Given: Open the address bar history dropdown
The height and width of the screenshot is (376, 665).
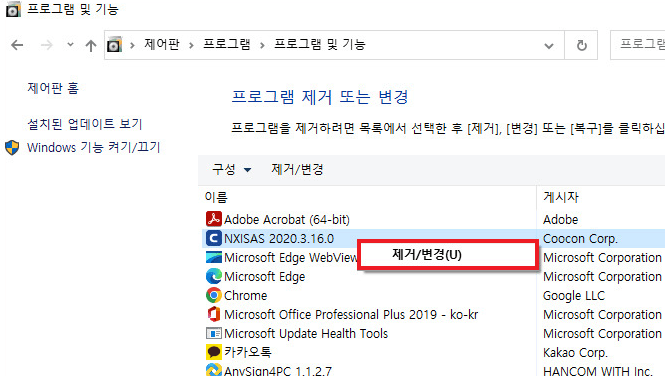Looking at the screenshot, I should click(549, 45).
